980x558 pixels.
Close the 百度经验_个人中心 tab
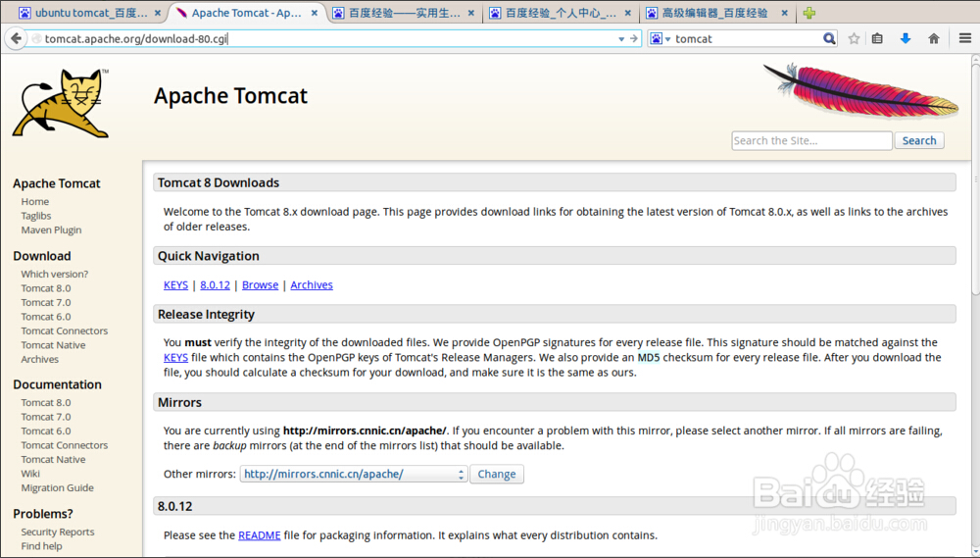point(627,13)
